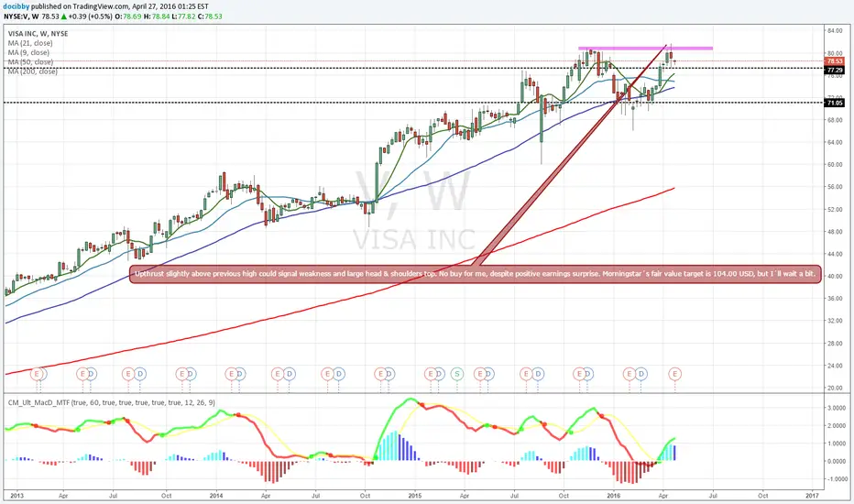Click the earnings E marker after Oct 2015
The width and height of the screenshot is (854, 504).
pos(579,374)
